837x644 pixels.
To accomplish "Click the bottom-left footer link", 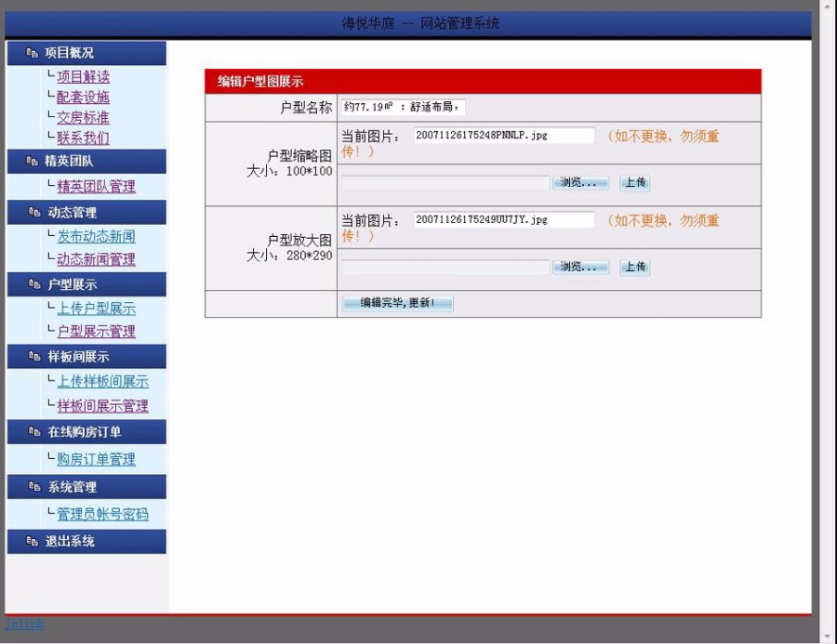I will point(24,624).
